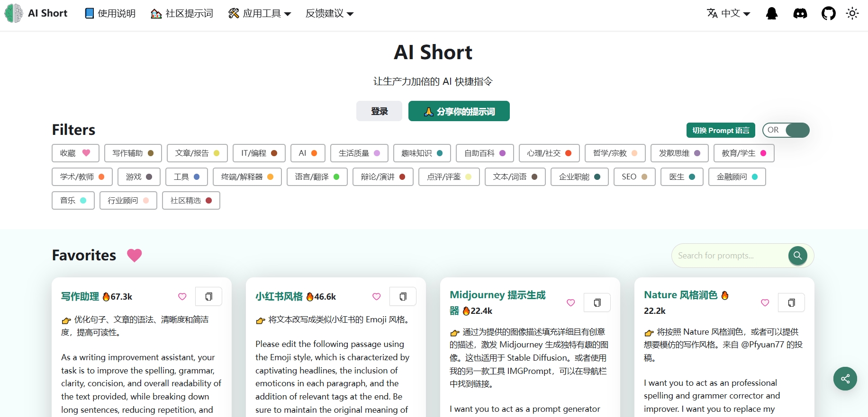Click the pink heart beside Favorites
This screenshot has height=417, width=868.
pos(135,256)
